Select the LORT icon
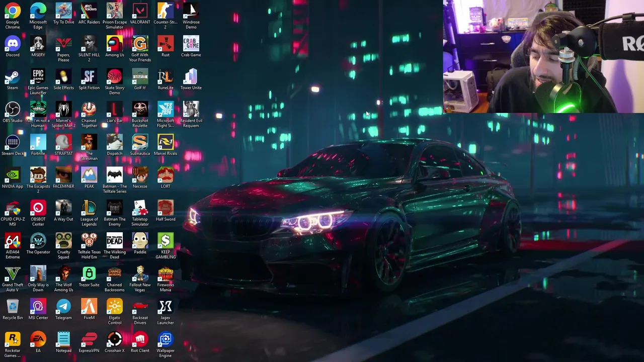 [166, 175]
